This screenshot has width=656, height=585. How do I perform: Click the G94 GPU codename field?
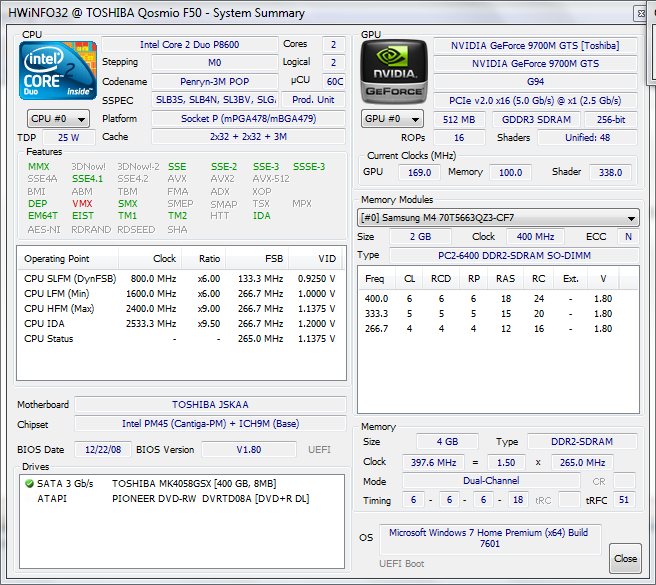pos(535,82)
